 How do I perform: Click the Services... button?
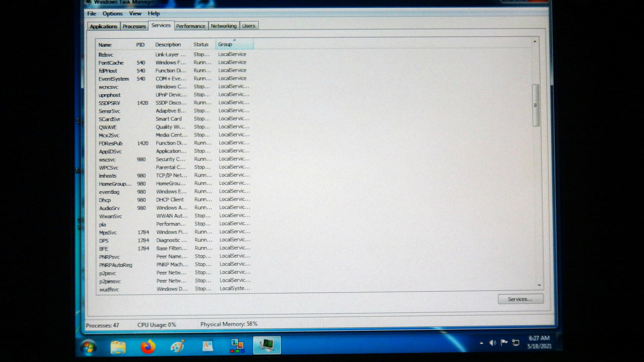(520, 299)
